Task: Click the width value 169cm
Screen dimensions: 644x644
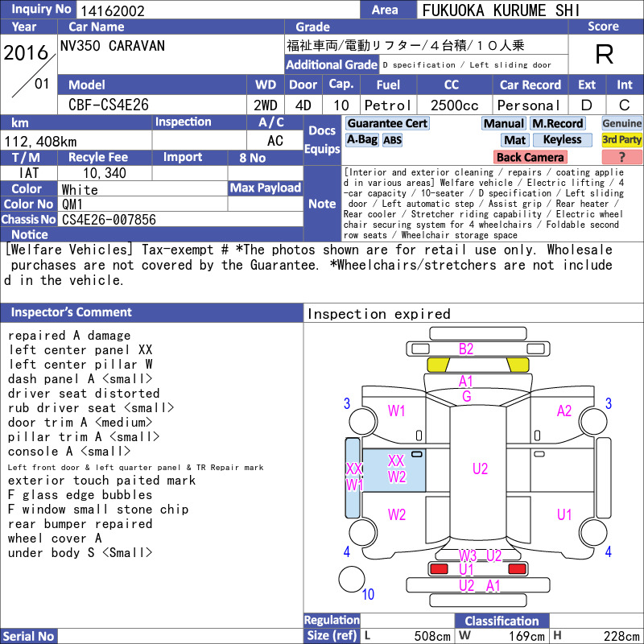Action: pyautogui.click(x=526, y=636)
